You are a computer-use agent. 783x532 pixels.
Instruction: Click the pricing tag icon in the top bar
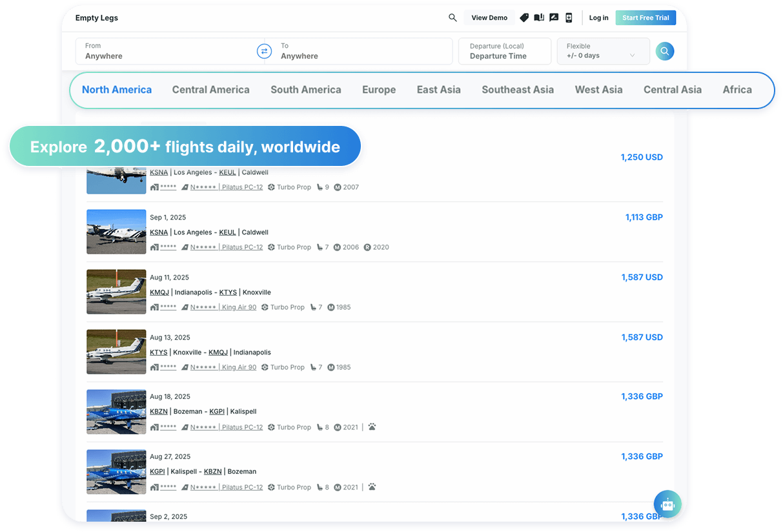(x=524, y=17)
